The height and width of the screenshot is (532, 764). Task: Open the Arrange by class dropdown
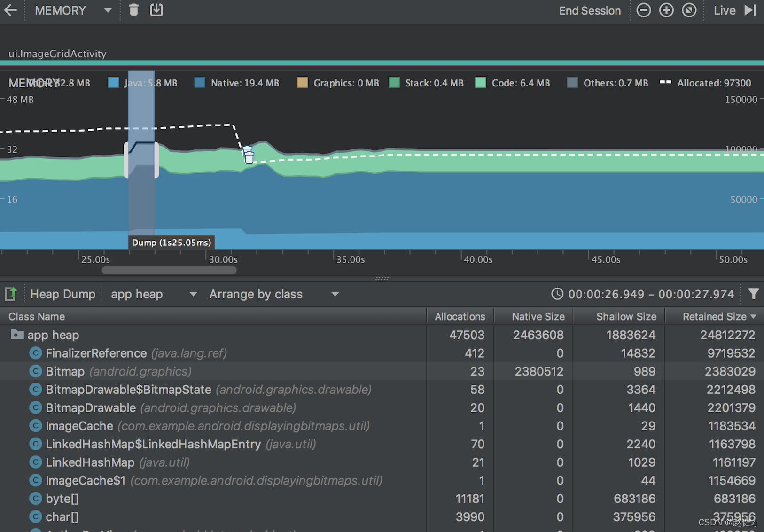[x=274, y=294]
